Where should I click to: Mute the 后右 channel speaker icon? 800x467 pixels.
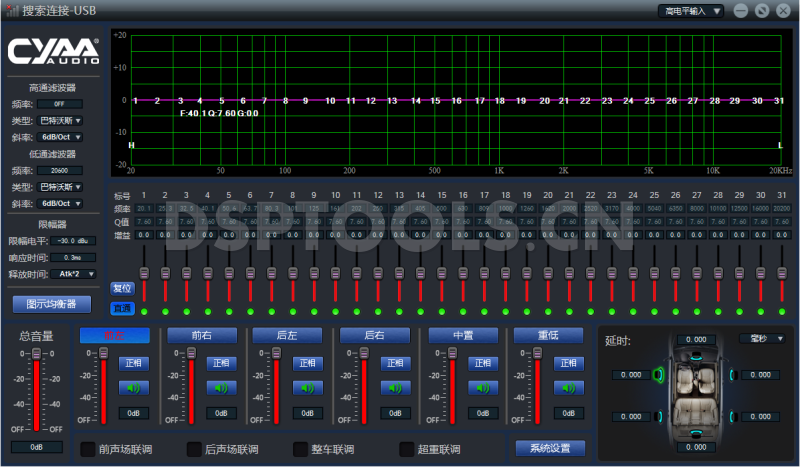coord(395,388)
